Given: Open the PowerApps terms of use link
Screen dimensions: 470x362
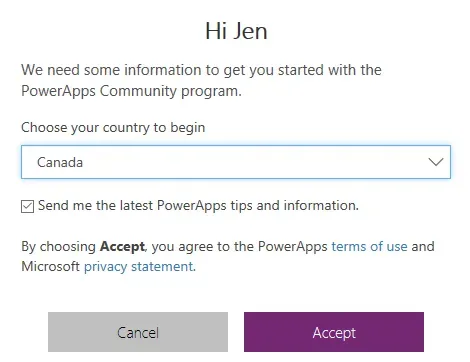Looking at the screenshot, I should coord(369,247).
